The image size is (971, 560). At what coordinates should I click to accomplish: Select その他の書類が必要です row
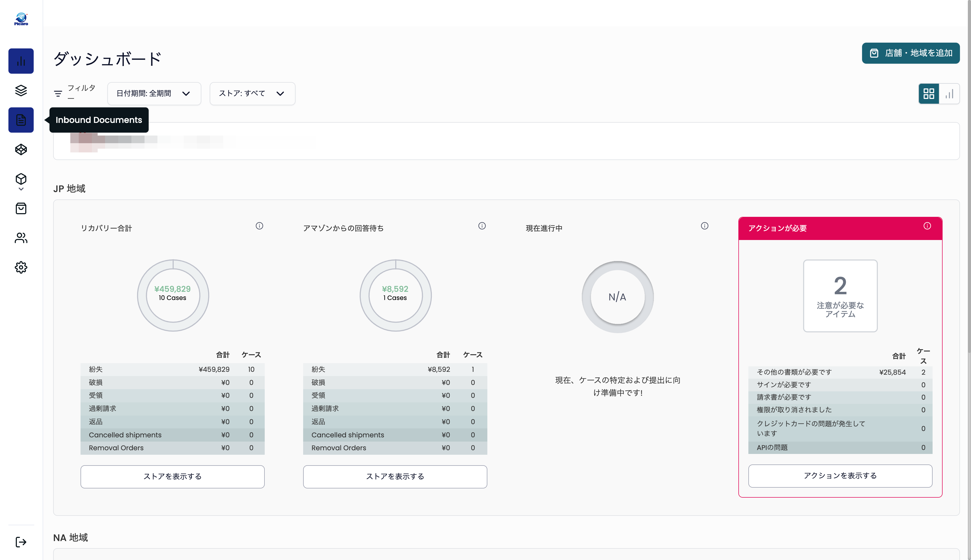click(841, 372)
